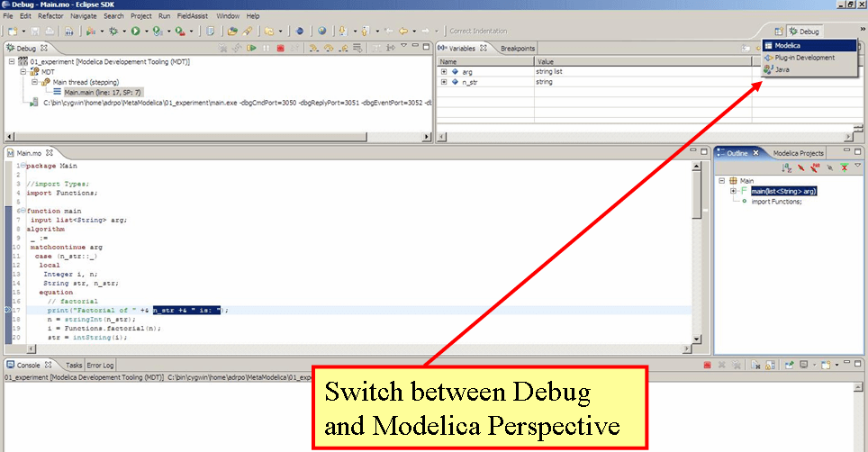Image resolution: width=868 pixels, height=452 pixels.
Task: Sort the Outline alphabetically with the a-z icon
Action: 785,167
